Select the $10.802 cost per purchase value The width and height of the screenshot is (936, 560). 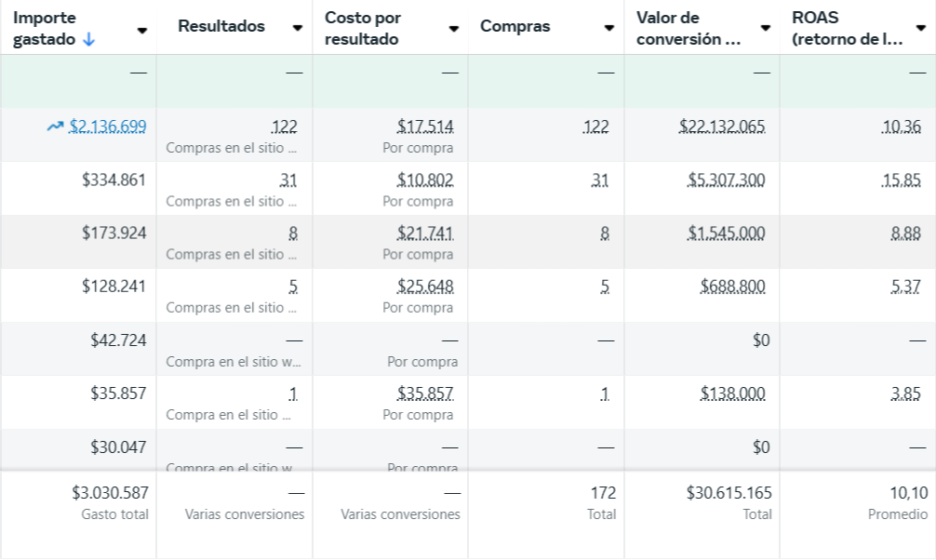pos(425,180)
